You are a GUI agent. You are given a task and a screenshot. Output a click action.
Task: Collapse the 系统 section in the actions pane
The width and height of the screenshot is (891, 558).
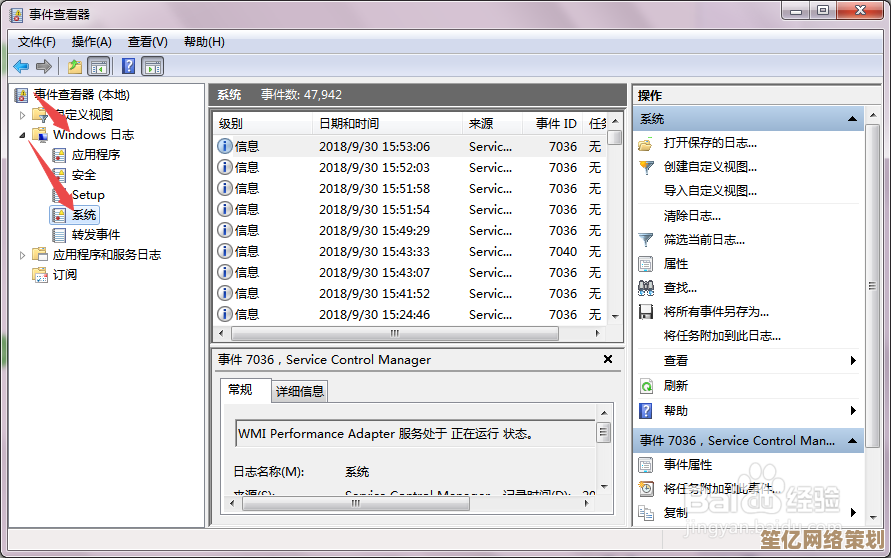(853, 119)
